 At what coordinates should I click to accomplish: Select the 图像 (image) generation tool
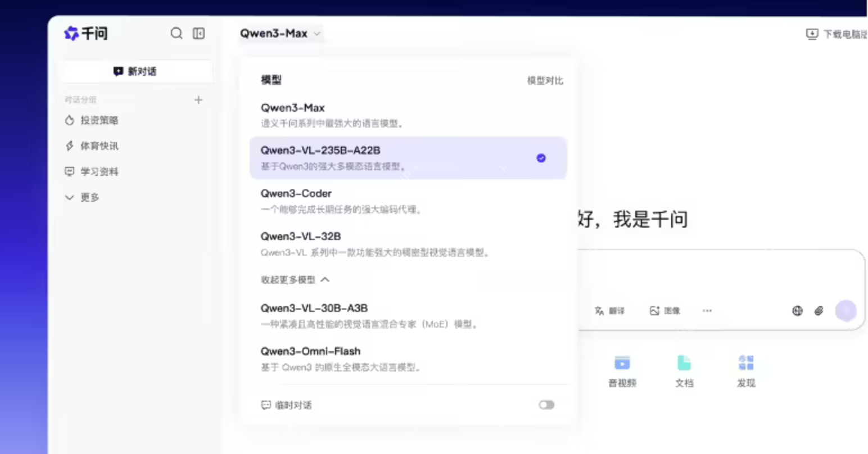664,310
